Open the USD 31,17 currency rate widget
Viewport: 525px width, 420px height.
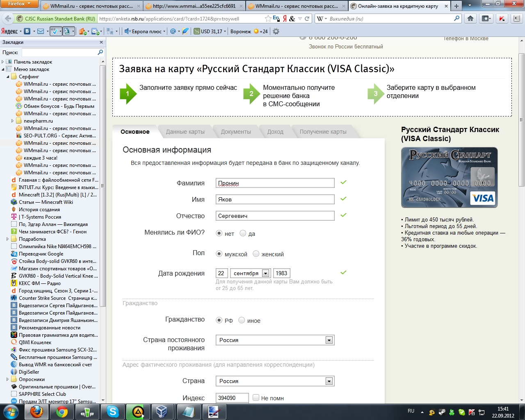tap(209, 31)
